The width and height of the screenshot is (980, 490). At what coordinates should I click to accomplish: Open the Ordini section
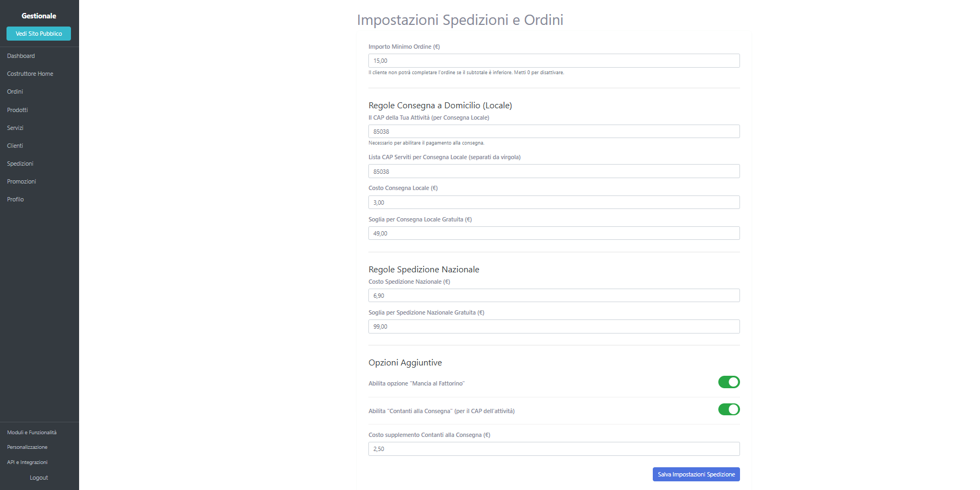pyautogui.click(x=15, y=92)
